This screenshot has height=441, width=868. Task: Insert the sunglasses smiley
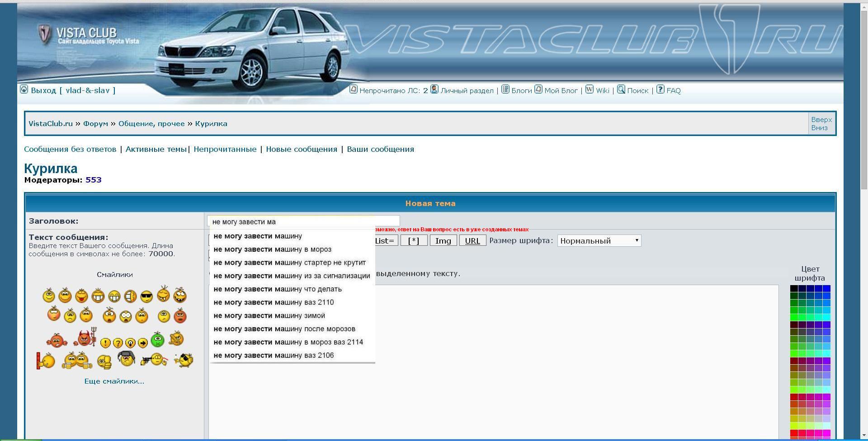(146, 296)
